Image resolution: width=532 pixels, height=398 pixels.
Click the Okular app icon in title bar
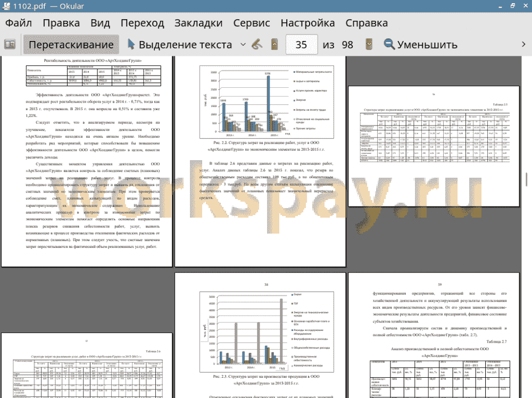pyautogui.click(x=6, y=6)
